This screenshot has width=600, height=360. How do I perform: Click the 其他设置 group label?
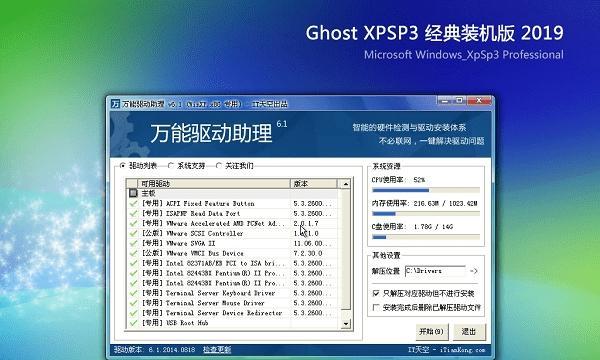pyautogui.click(x=386, y=255)
